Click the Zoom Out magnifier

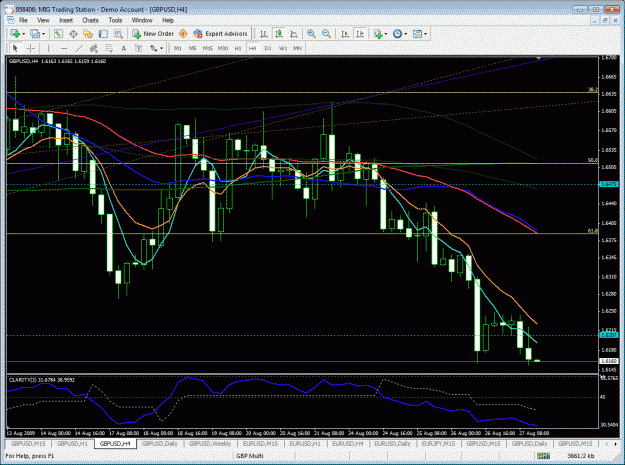(326, 34)
